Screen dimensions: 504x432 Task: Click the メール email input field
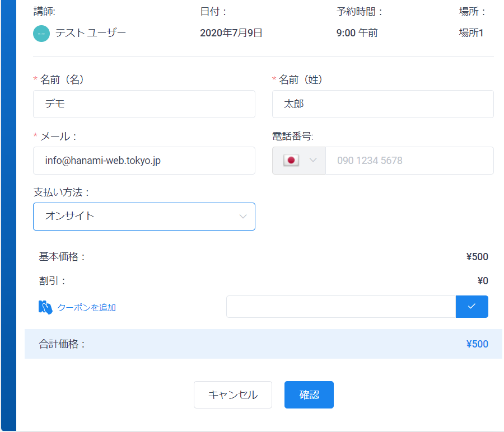click(144, 161)
